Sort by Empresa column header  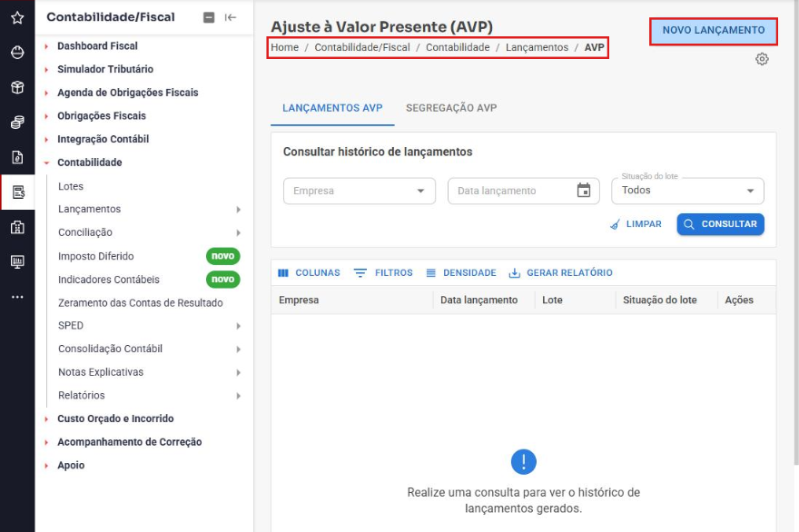pyautogui.click(x=351, y=300)
